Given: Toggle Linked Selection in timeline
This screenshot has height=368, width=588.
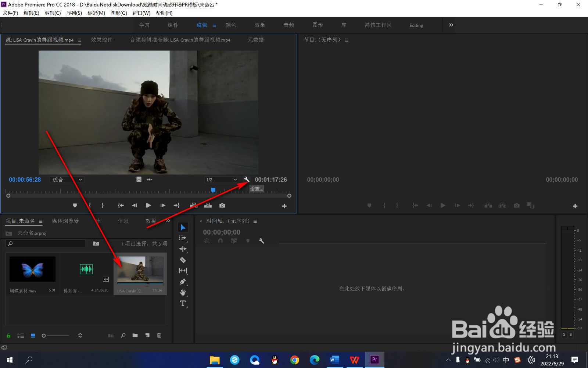Looking at the screenshot, I should pyautogui.click(x=234, y=241).
